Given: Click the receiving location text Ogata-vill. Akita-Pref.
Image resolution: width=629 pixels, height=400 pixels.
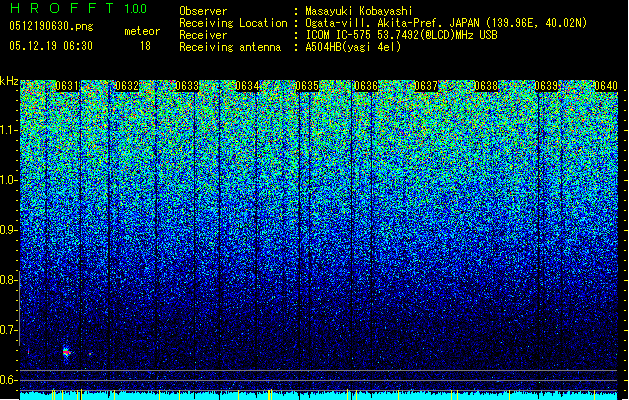Looking at the screenshot, I should pyautogui.click(x=375, y=23).
